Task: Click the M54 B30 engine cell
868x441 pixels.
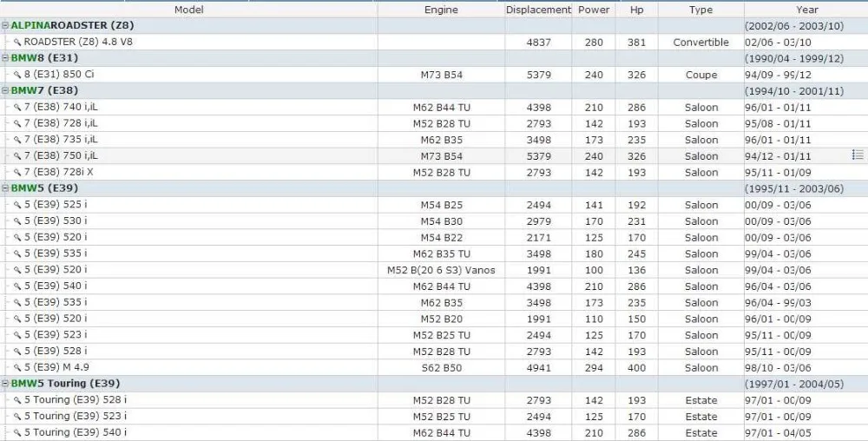Action: point(441,221)
